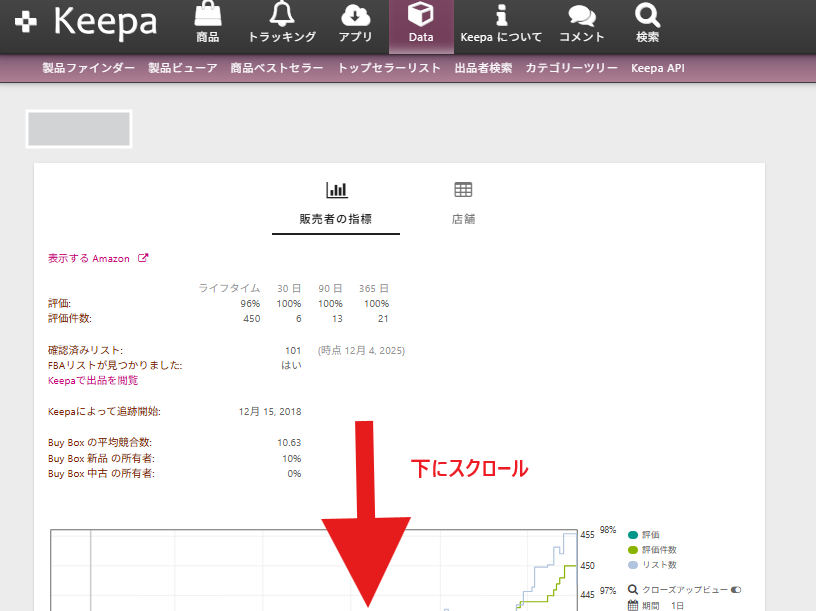Toggle the クローズアップビュー switch

pos(736,590)
